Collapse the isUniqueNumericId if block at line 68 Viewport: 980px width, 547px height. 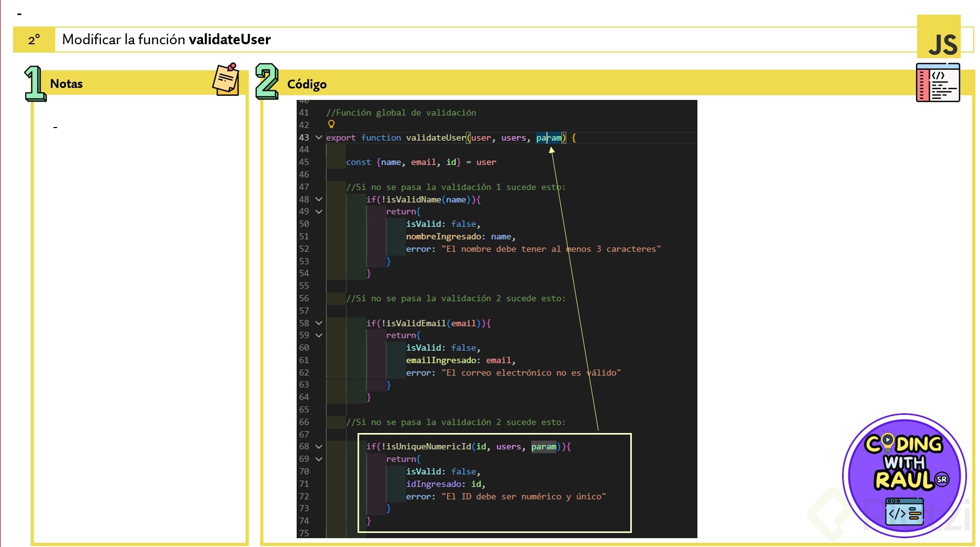[319, 447]
